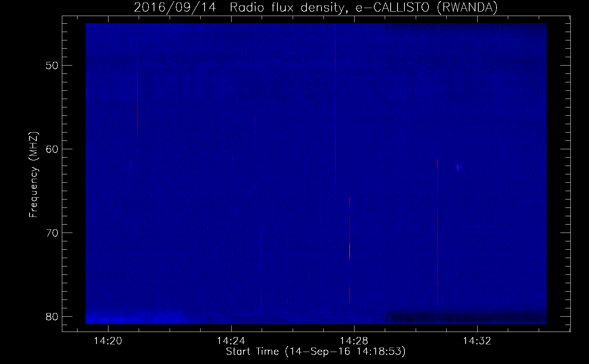Click the bright red-yellow burst streak near 14:28
The image size is (589, 364).
[x=350, y=249]
